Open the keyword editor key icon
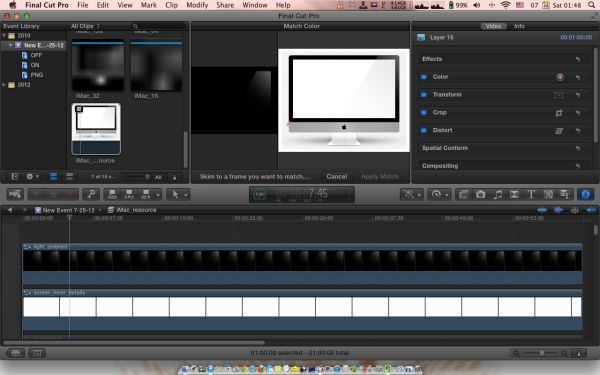This screenshot has width=600, height=375. tap(91, 194)
